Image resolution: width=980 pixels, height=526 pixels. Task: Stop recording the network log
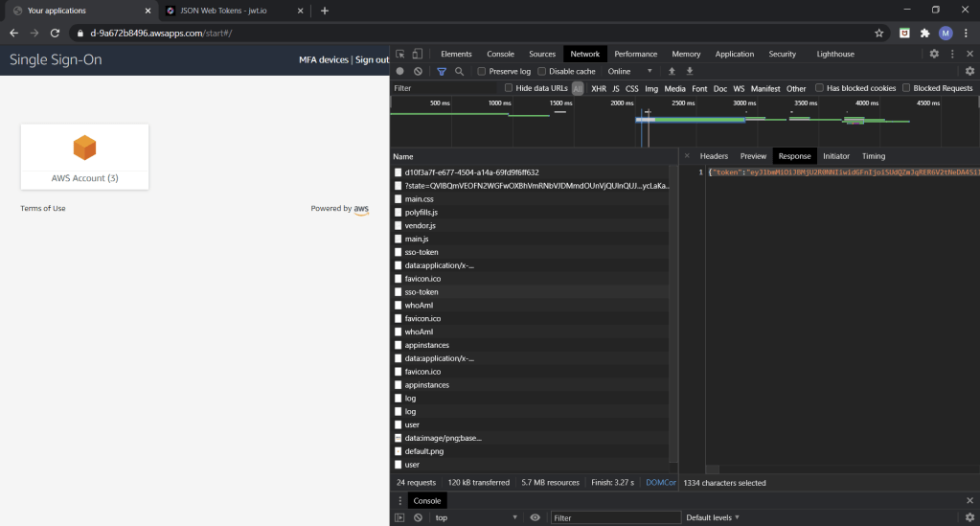pos(400,72)
